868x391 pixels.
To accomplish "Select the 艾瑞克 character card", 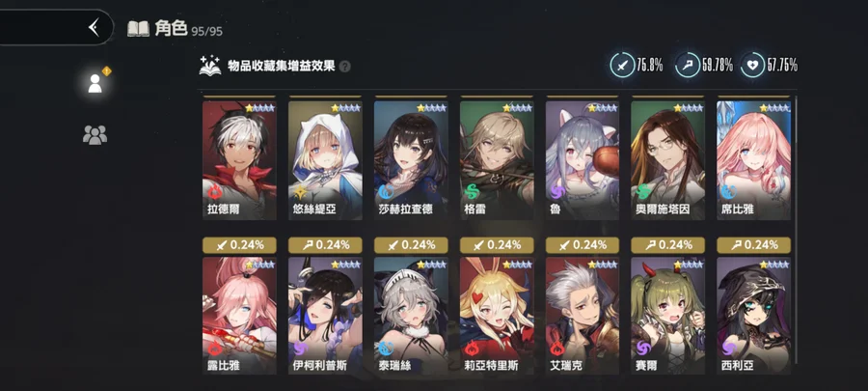I will (x=583, y=316).
